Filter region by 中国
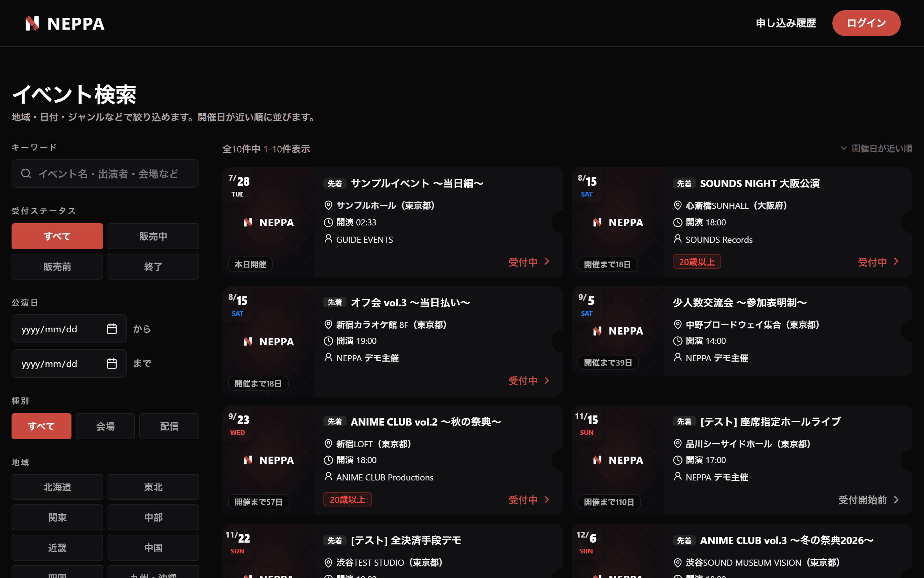The height and width of the screenshot is (578, 924). click(153, 548)
